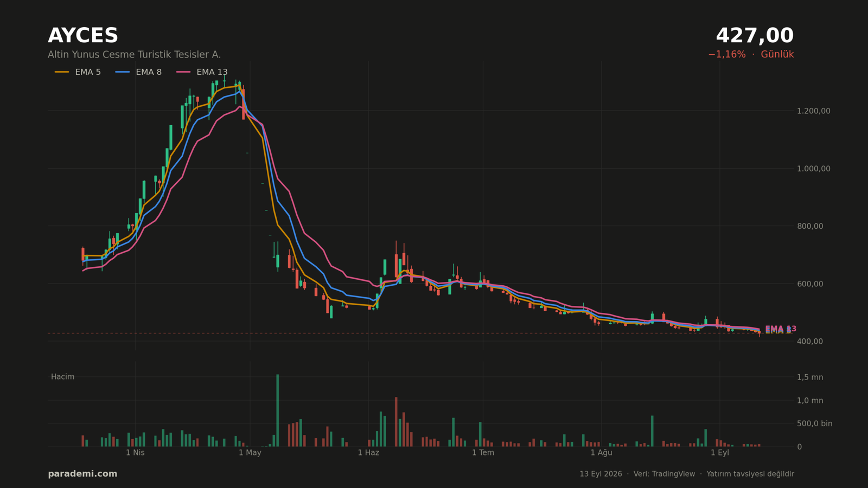Click the 1,5 mn volume axis label

(x=809, y=377)
